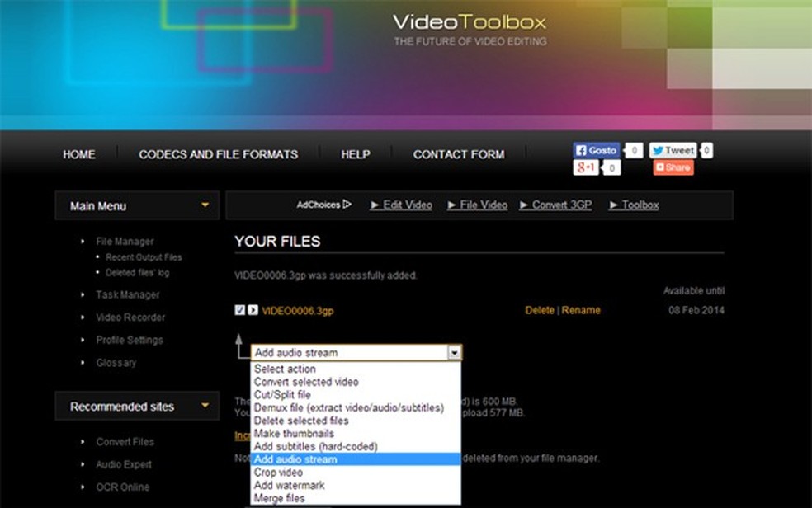This screenshot has width=812, height=508.
Task: Click the Rename link
Action: pyautogui.click(x=581, y=309)
